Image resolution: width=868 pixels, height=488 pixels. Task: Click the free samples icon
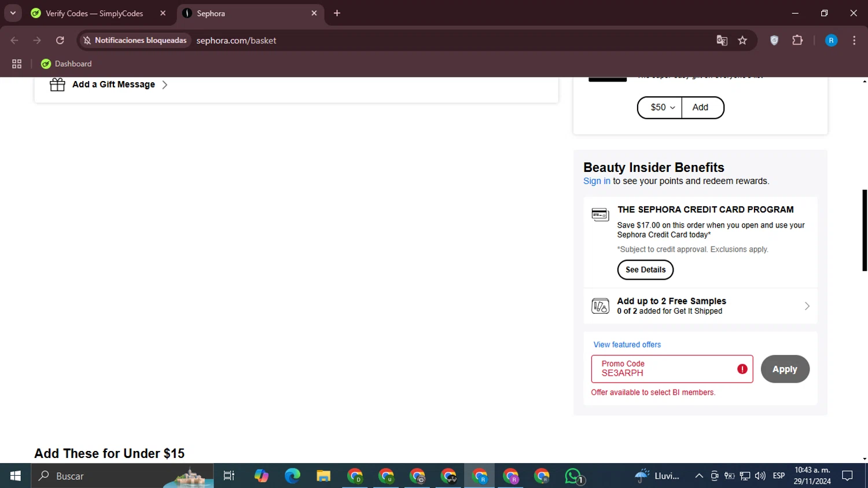click(x=600, y=306)
